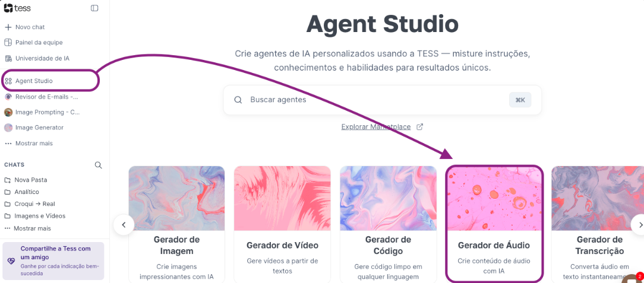644x283 pixels.
Task: Click the Buscar agentes search field
Action: (383, 100)
